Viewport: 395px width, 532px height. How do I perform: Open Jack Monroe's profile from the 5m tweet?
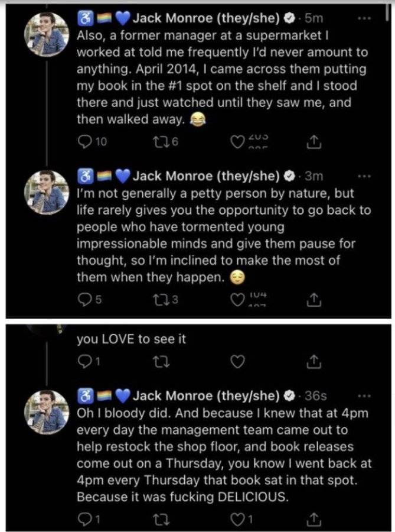click(x=47, y=34)
